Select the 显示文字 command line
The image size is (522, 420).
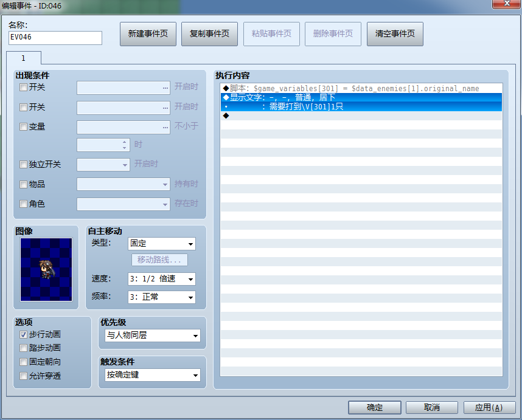(361, 97)
